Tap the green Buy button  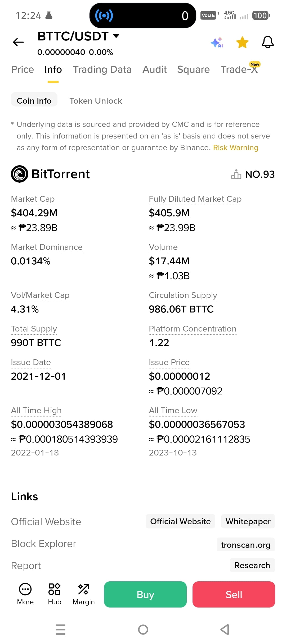(x=145, y=594)
